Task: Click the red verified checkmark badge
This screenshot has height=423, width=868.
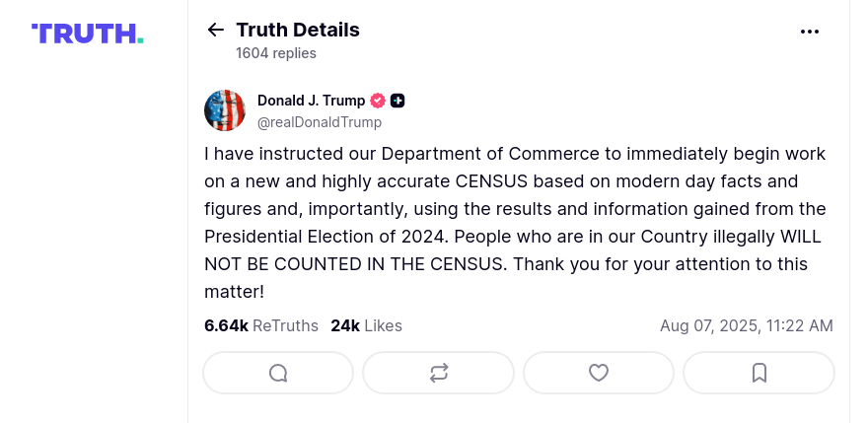Action: pyautogui.click(x=377, y=101)
